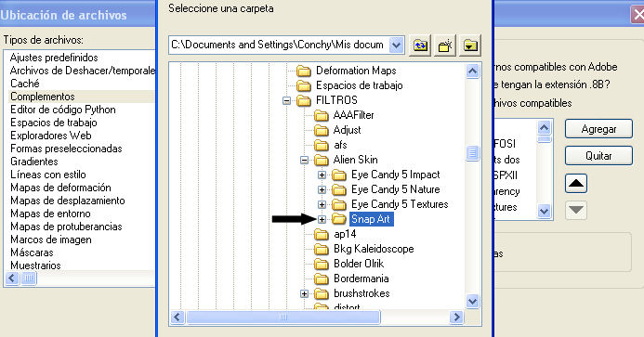This screenshot has height=337, width=644.
Task: Click the folder tree vertical scrollbar thumb
Action: (472, 153)
